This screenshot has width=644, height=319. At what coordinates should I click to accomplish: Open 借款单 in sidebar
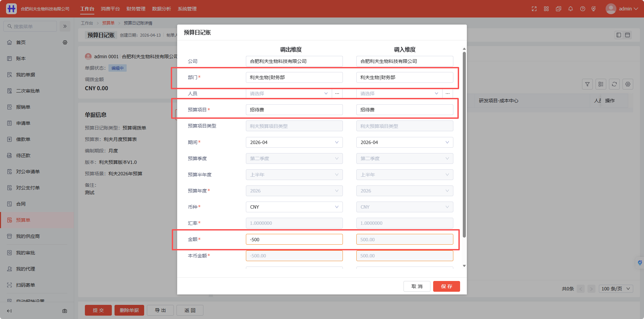(23, 139)
